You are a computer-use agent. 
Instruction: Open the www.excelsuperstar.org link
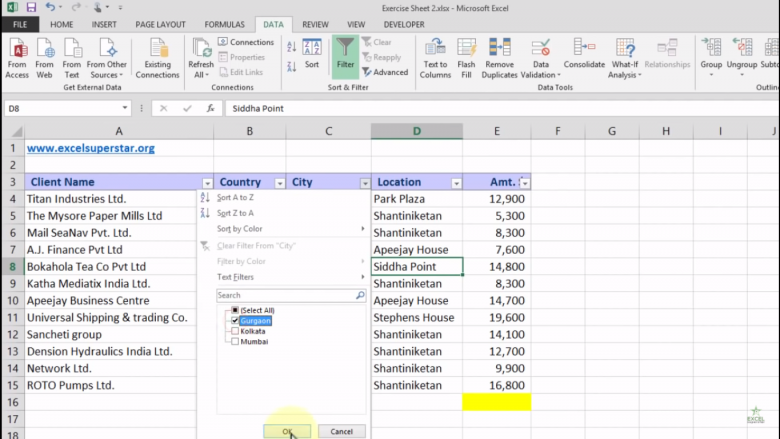pos(91,148)
